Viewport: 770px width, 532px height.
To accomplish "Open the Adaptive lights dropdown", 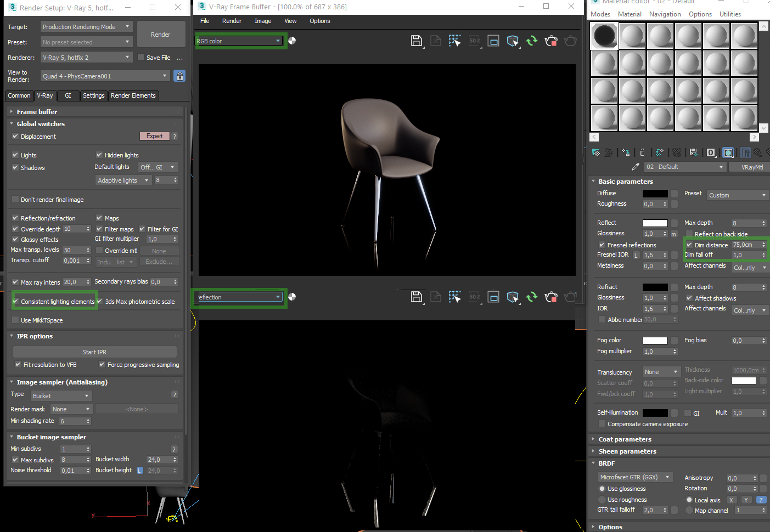I will pyautogui.click(x=123, y=180).
